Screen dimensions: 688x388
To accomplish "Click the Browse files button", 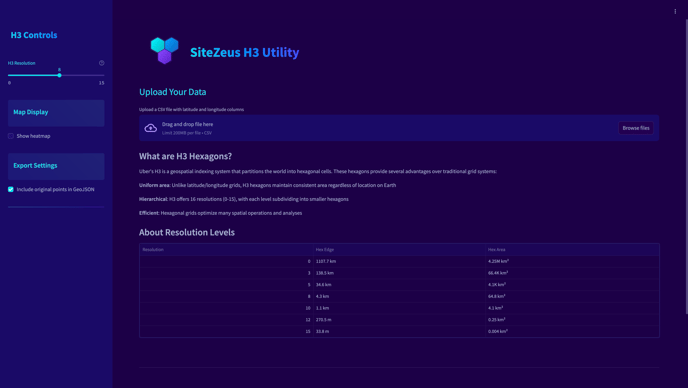I will (636, 128).
